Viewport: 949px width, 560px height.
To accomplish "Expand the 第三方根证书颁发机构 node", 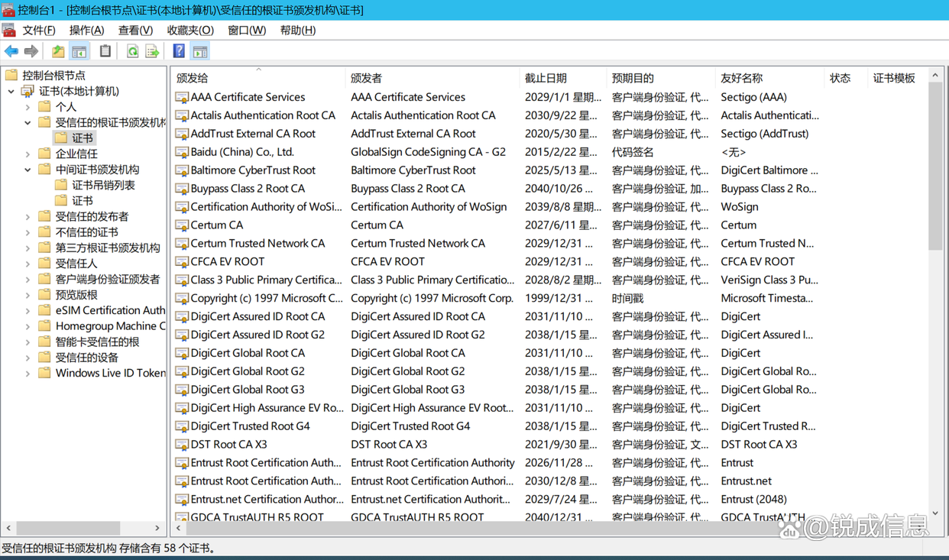I will (x=28, y=248).
